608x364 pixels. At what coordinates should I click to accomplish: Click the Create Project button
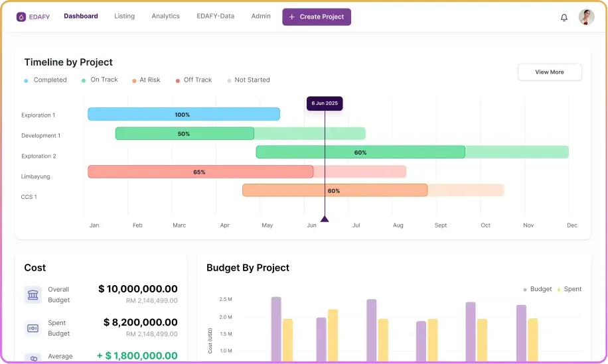[317, 17]
